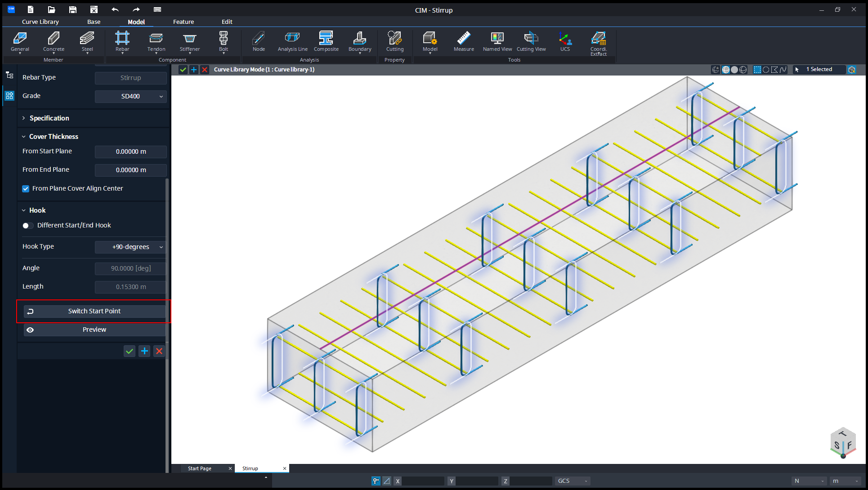Activate the Measure tool

(x=464, y=42)
